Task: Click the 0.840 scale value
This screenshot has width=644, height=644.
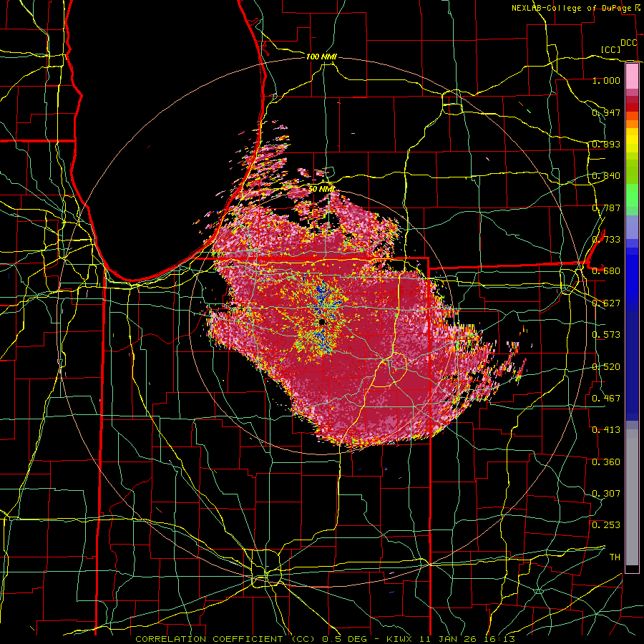Action: click(606, 176)
